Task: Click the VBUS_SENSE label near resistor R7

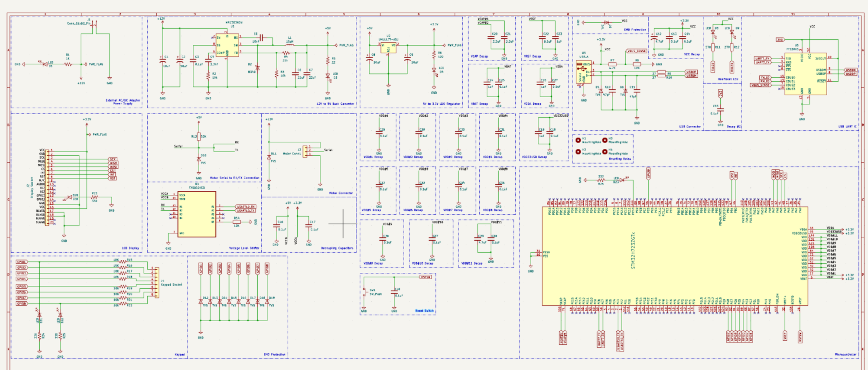Action: (x=637, y=51)
